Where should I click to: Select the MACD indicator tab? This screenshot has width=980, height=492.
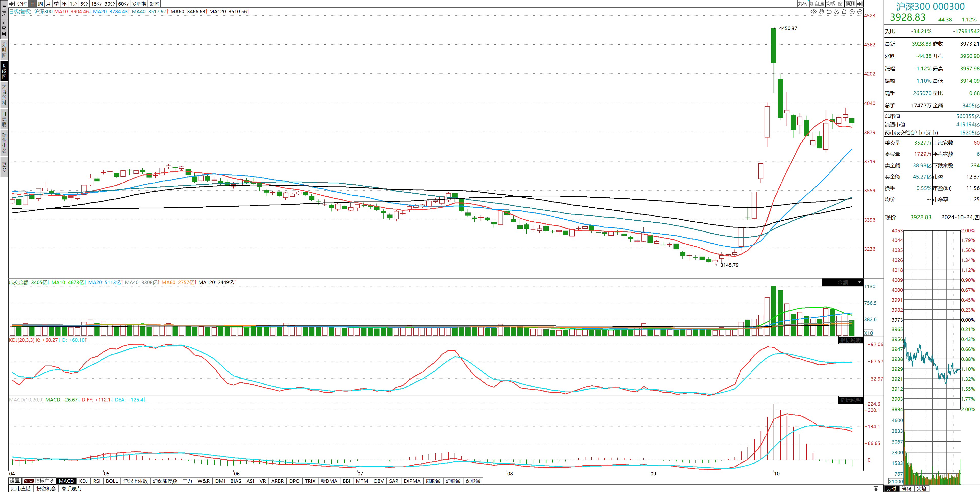(66, 481)
